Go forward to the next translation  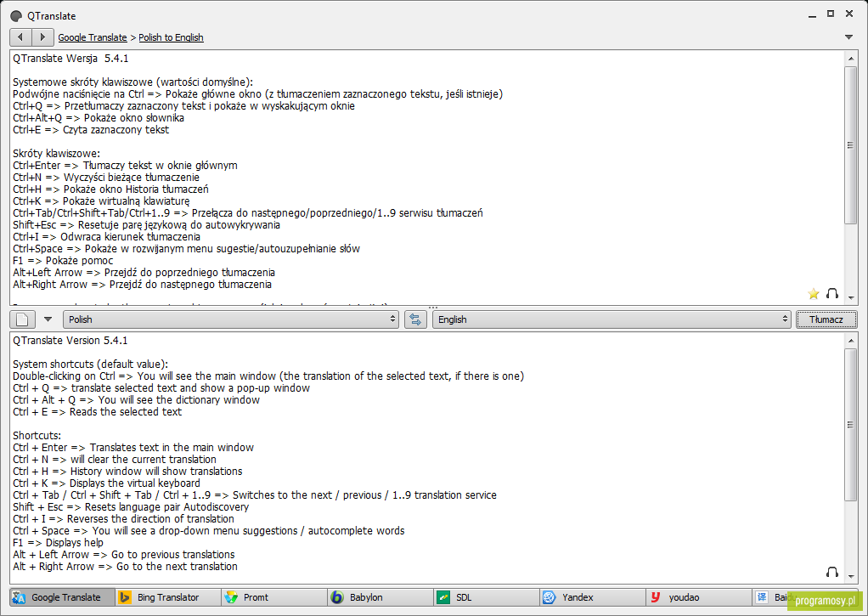(x=42, y=37)
